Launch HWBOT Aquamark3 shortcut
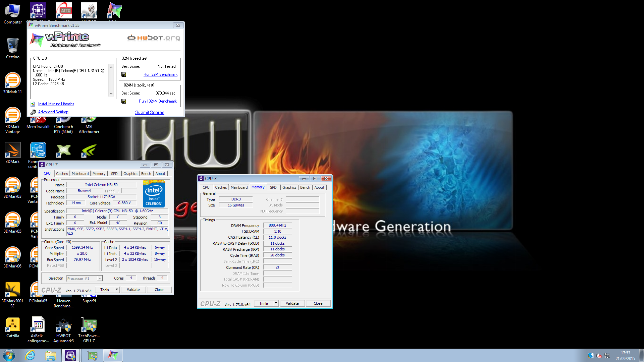The image size is (644, 362). pyautogui.click(x=64, y=330)
